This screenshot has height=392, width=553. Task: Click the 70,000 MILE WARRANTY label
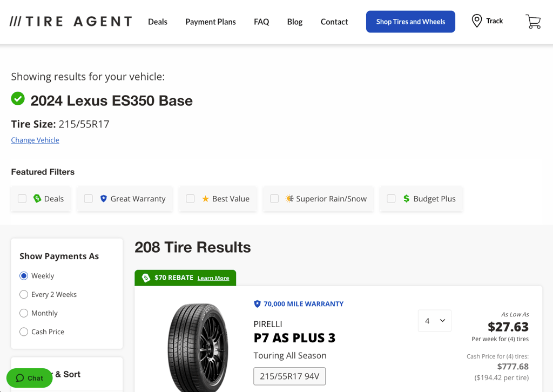(x=304, y=304)
